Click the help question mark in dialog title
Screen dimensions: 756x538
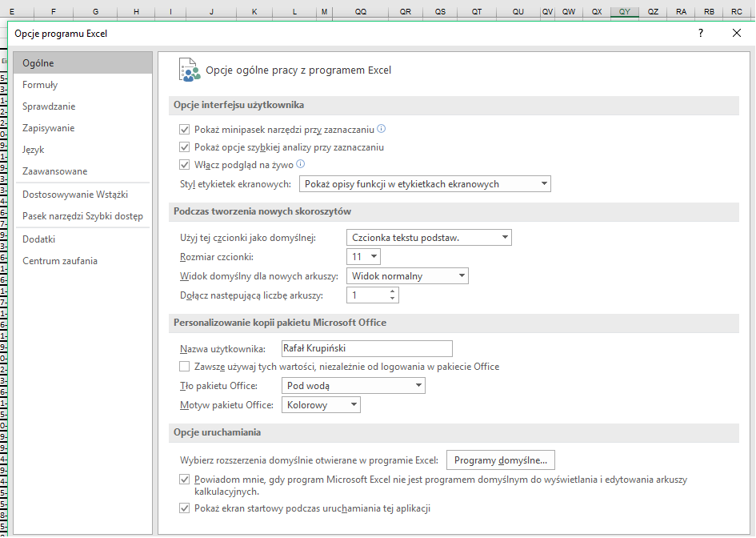click(x=701, y=33)
